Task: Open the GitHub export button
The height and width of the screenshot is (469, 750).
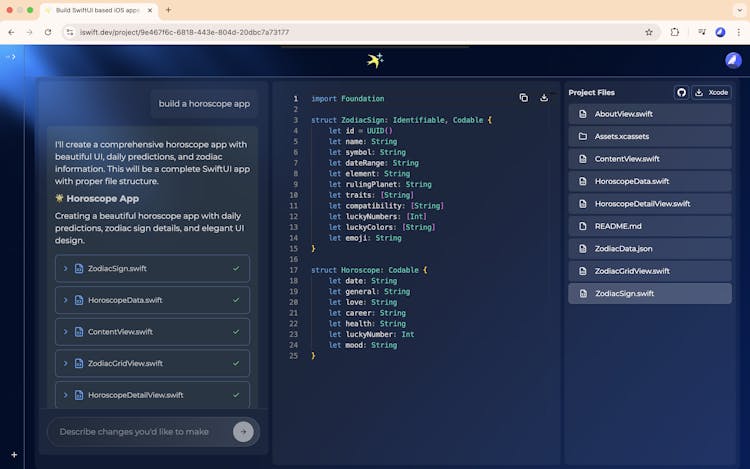Action: coord(681,92)
